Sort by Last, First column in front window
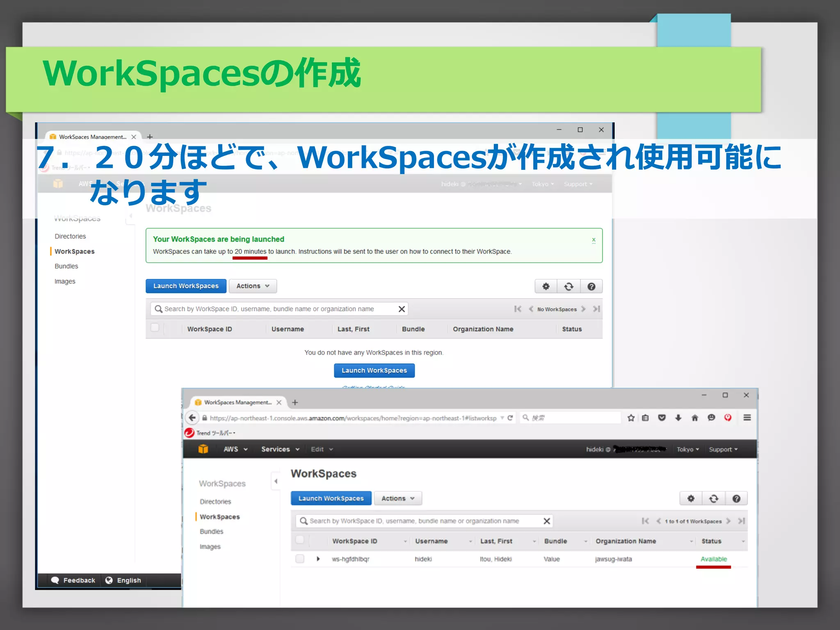Viewport: 840px width, 630px height. 496,541
